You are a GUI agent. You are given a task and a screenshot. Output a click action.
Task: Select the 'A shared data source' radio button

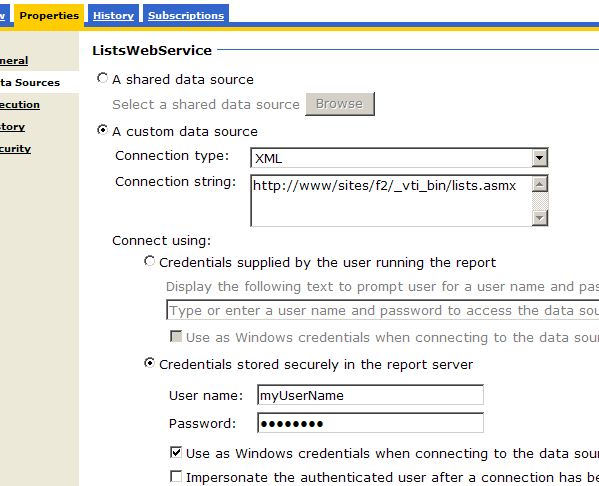tap(102, 78)
